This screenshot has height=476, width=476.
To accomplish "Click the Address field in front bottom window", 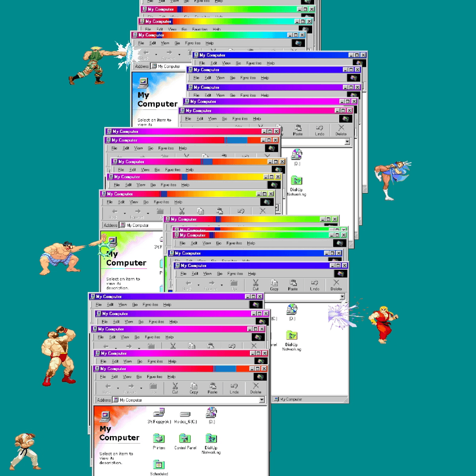I will [189, 400].
